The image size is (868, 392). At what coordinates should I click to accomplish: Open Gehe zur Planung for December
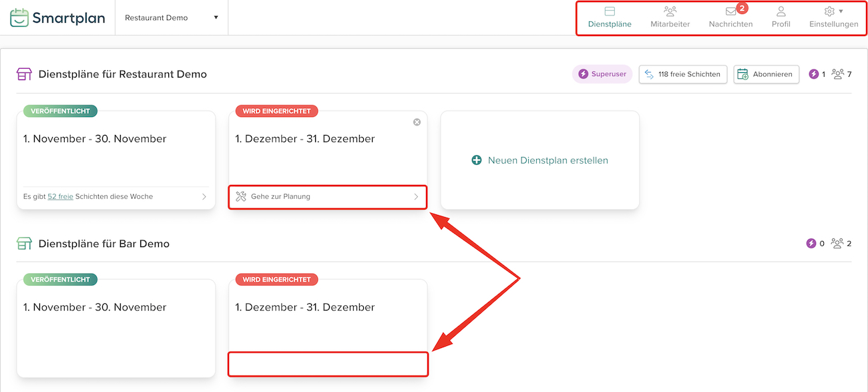coord(328,196)
